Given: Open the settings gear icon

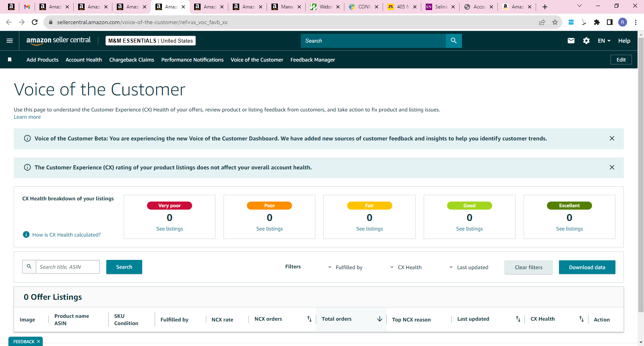Looking at the screenshot, I should pyautogui.click(x=586, y=41).
